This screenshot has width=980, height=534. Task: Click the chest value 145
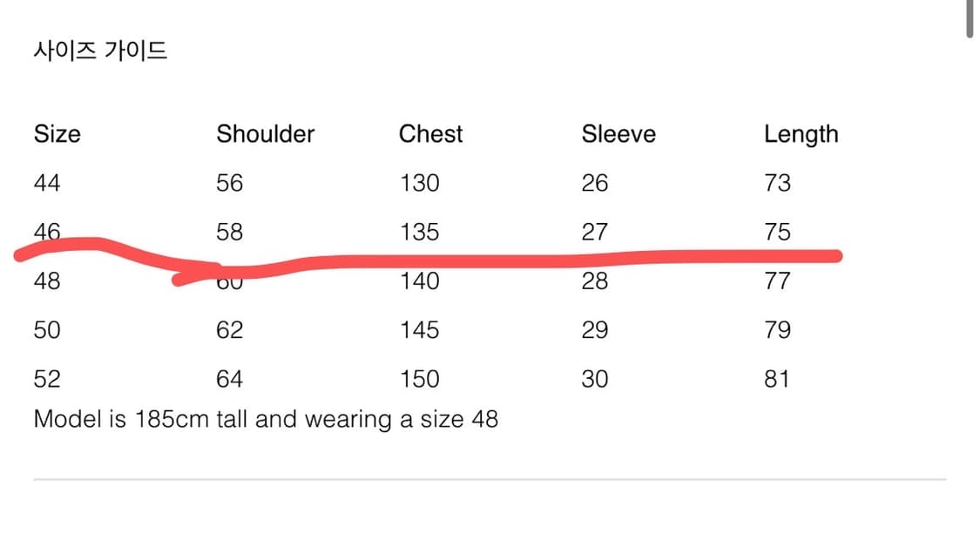pyautogui.click(x=419, y=330)
